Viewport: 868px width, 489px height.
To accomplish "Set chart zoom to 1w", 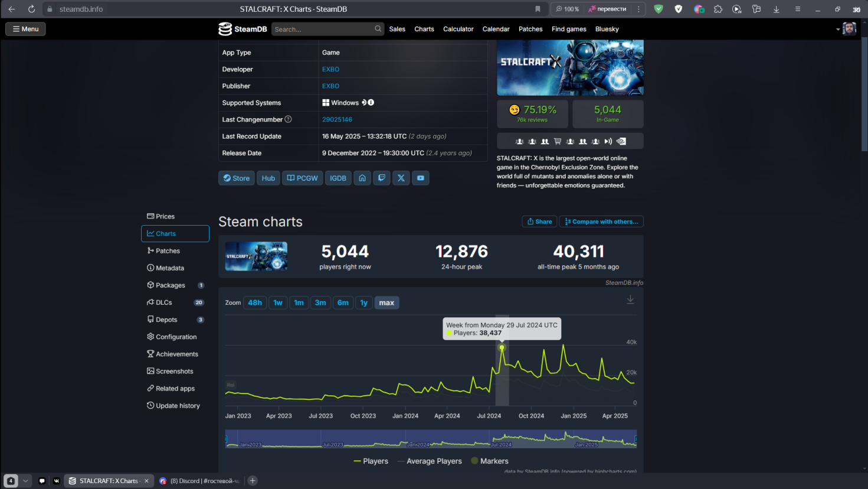I will tap(278, 302).
